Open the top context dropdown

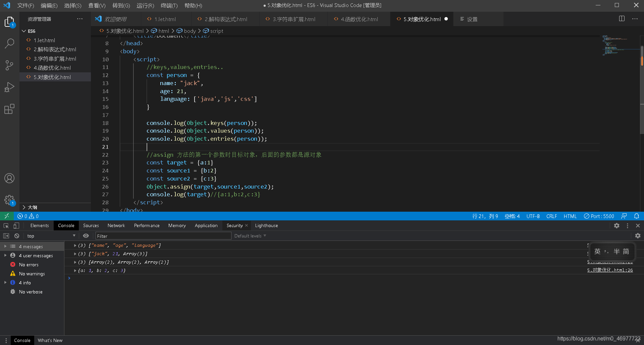51,236
